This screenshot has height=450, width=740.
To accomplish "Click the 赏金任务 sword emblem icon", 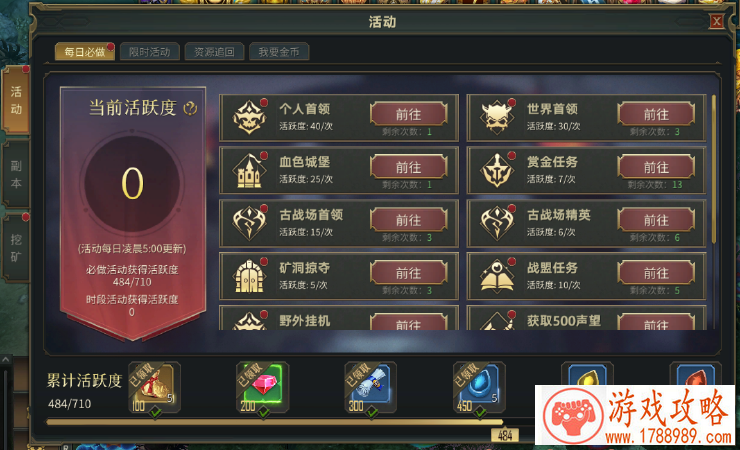I will click(x=497, y=170).
